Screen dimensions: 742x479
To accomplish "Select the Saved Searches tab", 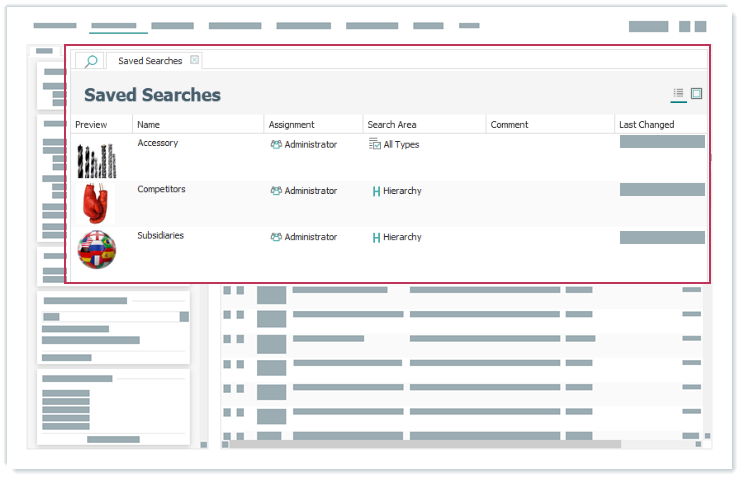I will point(150,61).
